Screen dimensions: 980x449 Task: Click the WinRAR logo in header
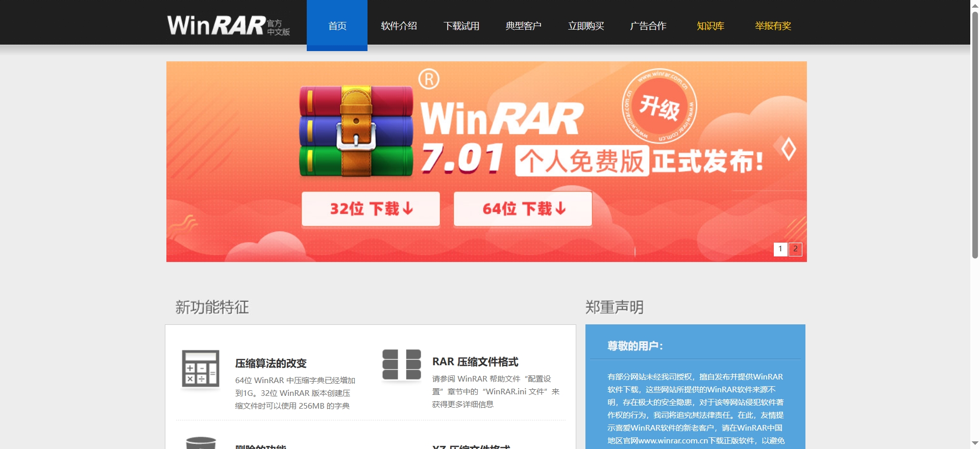[228, 26]
